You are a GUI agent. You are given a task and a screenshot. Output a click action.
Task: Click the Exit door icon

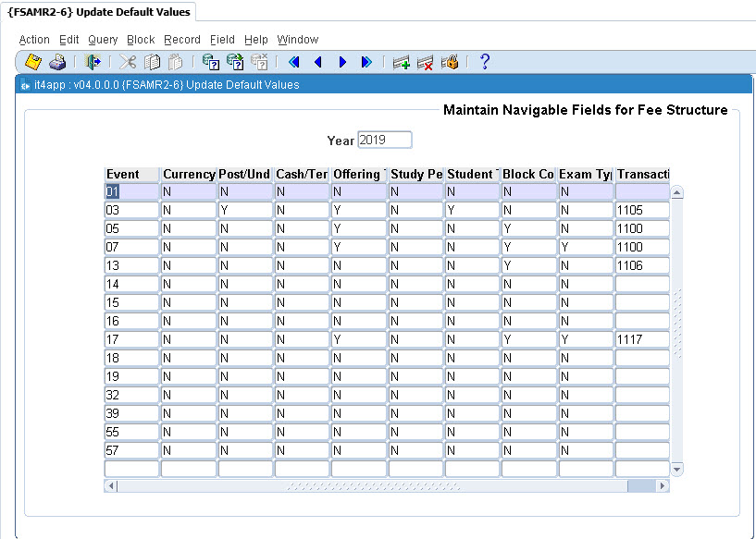(93, 62)
